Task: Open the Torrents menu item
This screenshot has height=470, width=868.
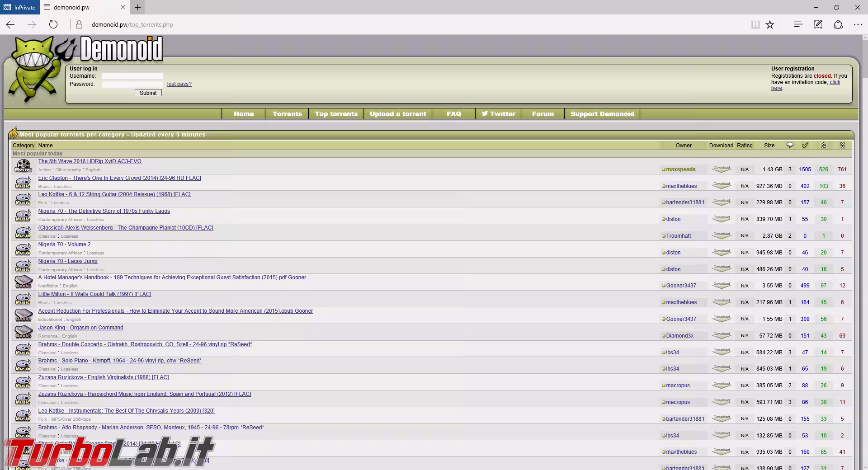Action: [287, 114]
